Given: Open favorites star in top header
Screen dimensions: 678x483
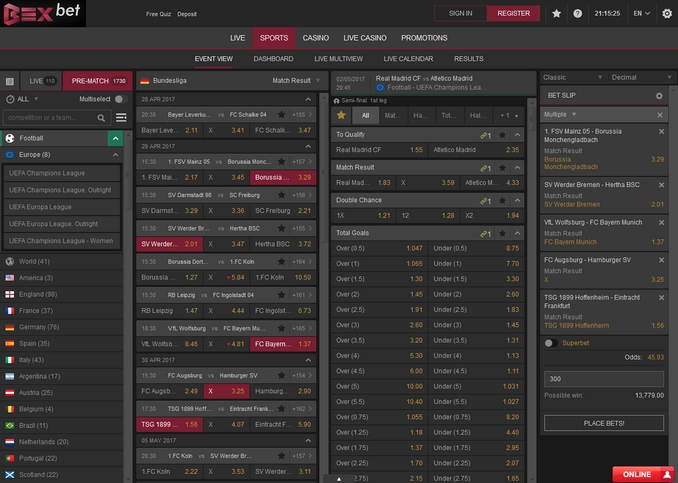Looking at the screenshot, I should (x=556, y=13).
